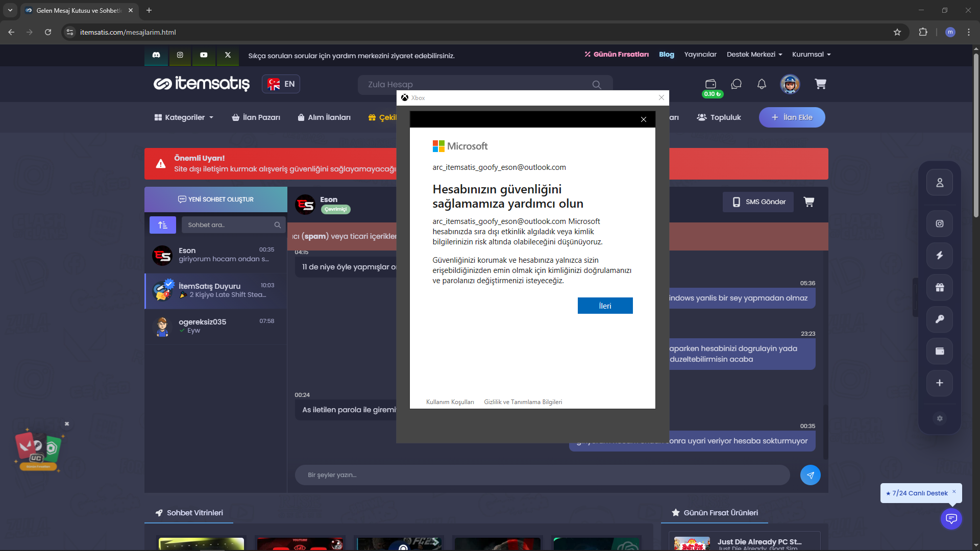The image size is (980, 551).
Task: Open the messages chat bubble icon
Action: (736, 84)
